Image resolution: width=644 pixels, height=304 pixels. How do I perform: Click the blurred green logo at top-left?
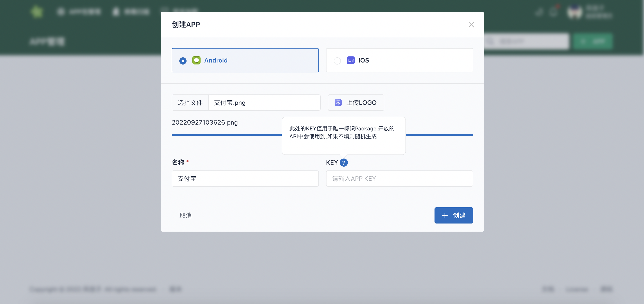[x=37, y=11]
